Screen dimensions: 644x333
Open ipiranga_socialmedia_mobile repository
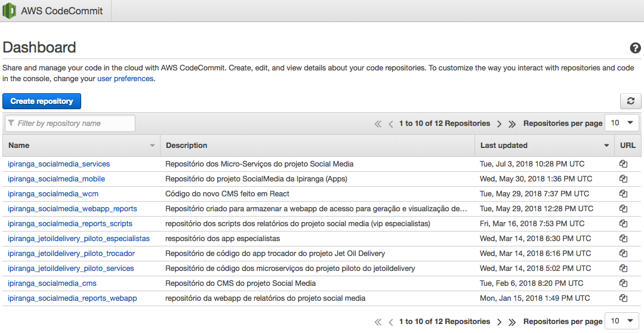(x=56, y=178)
